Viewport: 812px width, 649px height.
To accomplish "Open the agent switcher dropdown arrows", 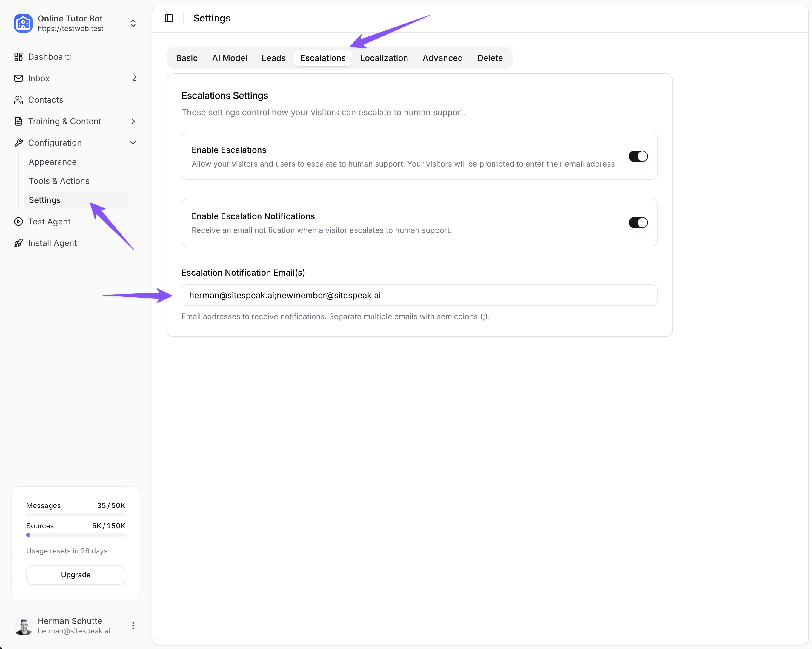I will point(133,23).
